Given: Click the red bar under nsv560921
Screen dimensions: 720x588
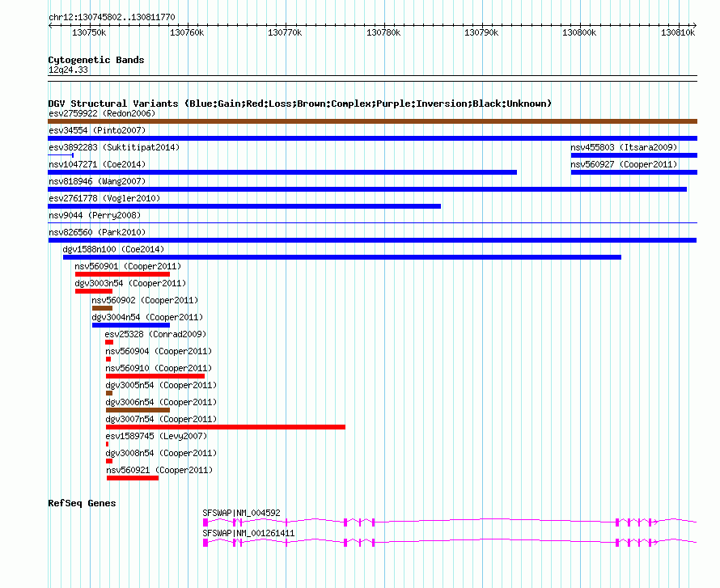Looking at the screenshot, I should [x=133, y=478].
